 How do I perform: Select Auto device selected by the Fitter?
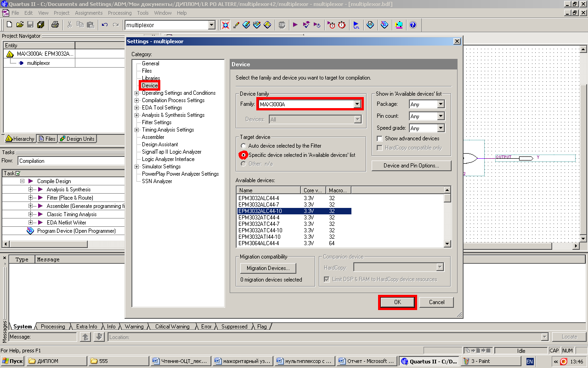pos(243,146)
